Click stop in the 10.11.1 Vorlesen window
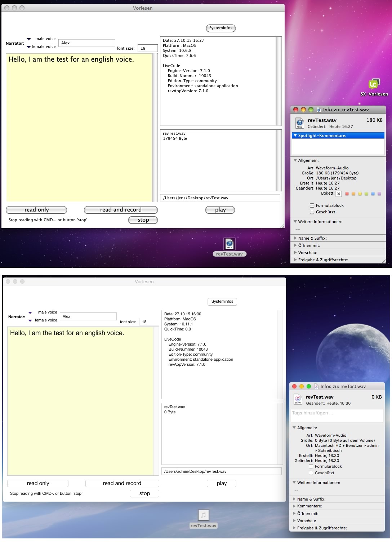 tap(144, 493)
